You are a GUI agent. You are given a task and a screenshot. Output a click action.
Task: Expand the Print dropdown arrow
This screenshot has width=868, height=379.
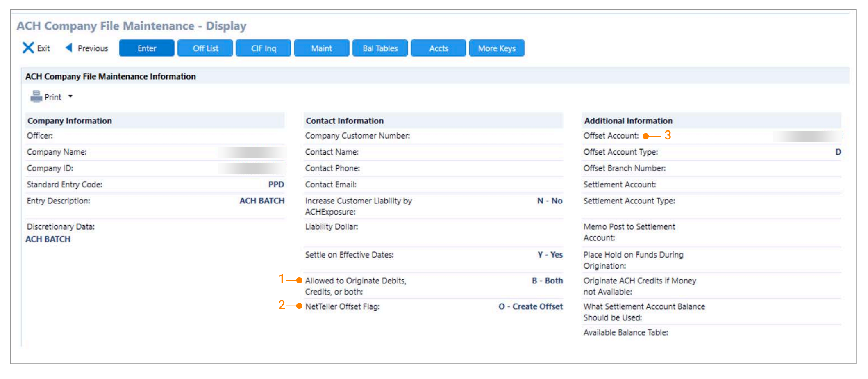pos(70,96)
